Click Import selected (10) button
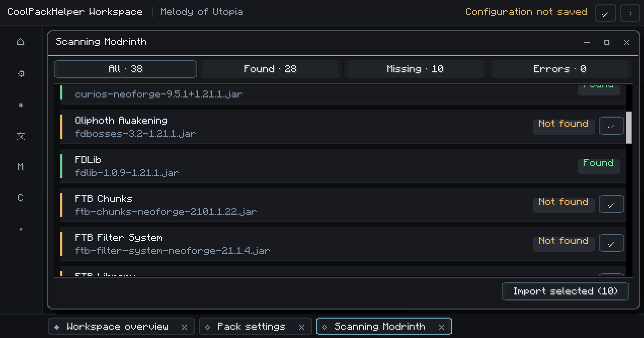The width and height of the screenshot is (644, 338). coord(565,291)
